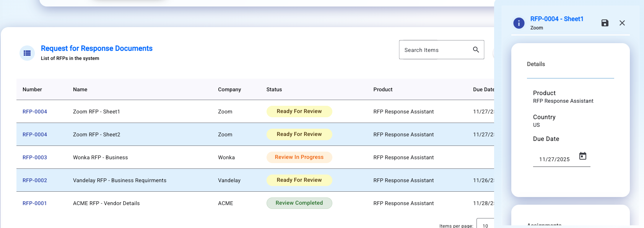The height and width of the screenshot is (228, 644).
Task: Sort by the Due Date column header
Action: (483, 89)
